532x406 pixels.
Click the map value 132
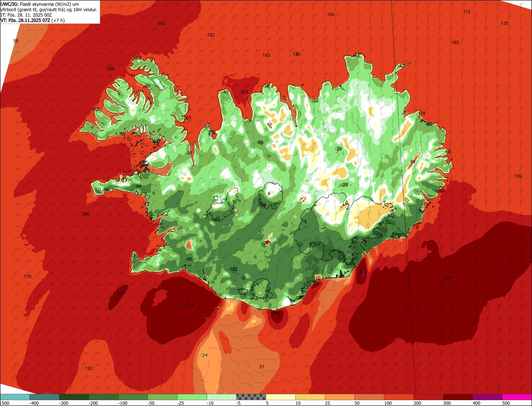[x=89, y=368]
